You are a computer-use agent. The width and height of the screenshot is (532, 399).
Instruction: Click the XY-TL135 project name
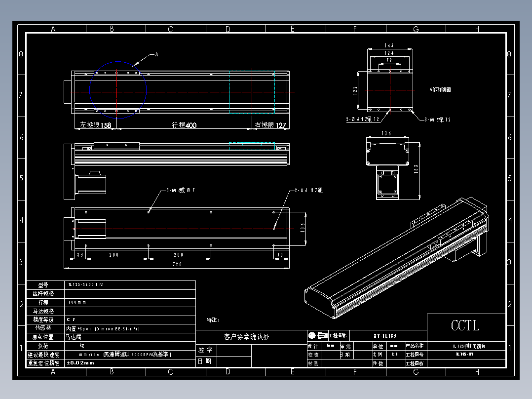(x=385, y=336)
